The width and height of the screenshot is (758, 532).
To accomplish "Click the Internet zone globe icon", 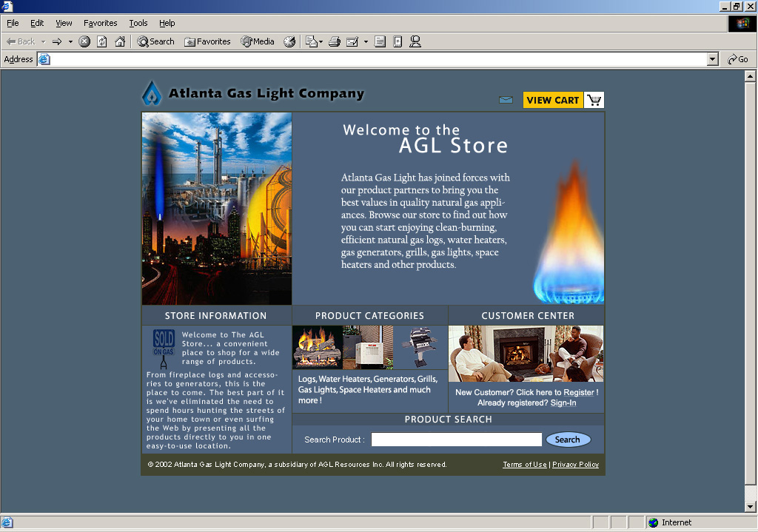I will tap(653, 522).
